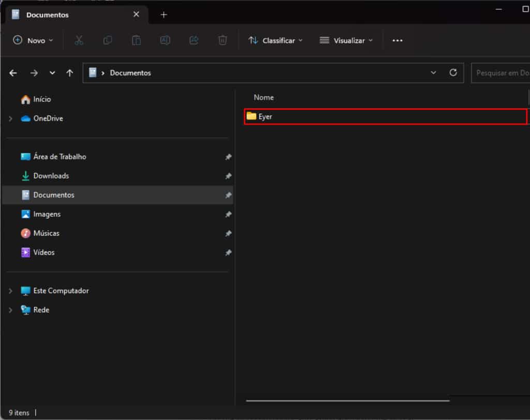This screenshot has height=420, width=530.
Task: Click the Rename icon in toolbar
Action: (165, 40)
